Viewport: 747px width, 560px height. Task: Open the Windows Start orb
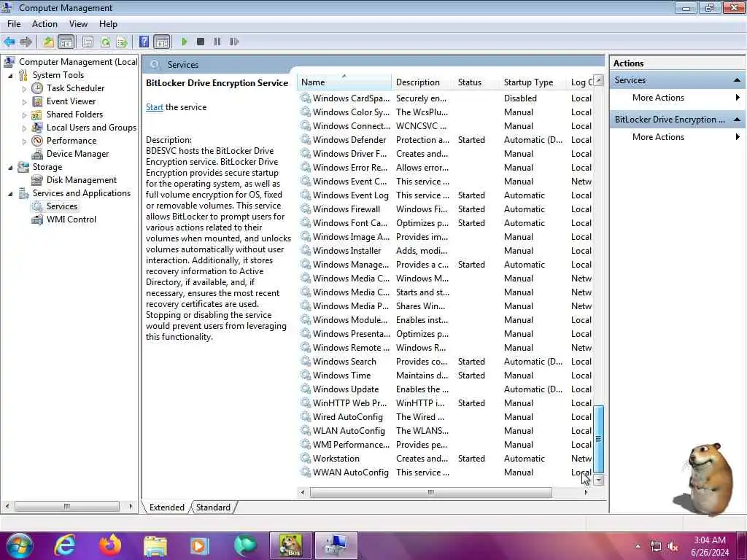(x=19, y=545)
